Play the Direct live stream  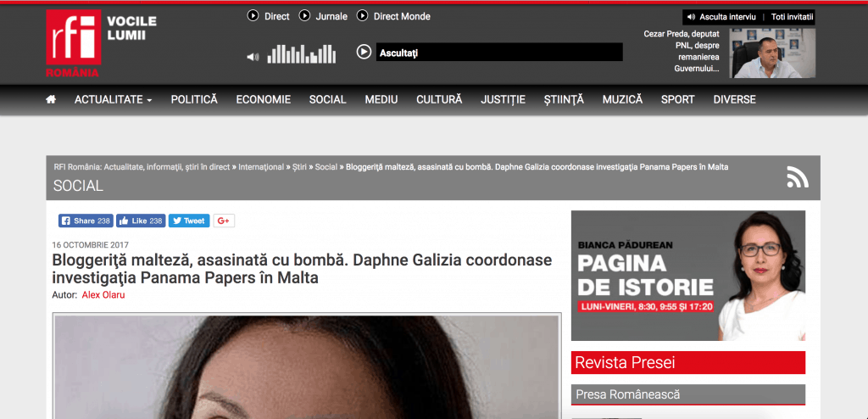269,16
